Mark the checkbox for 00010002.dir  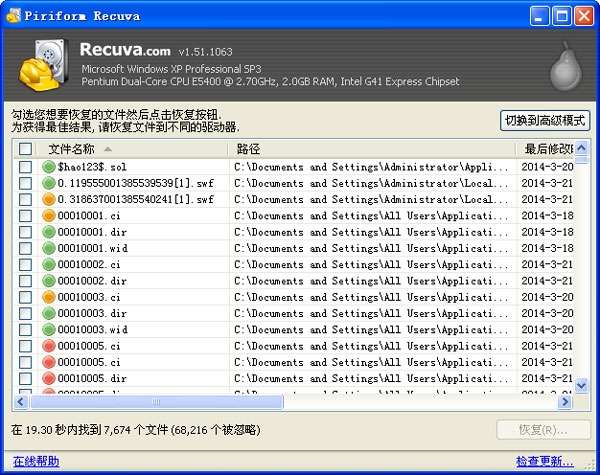pos(25,281)
